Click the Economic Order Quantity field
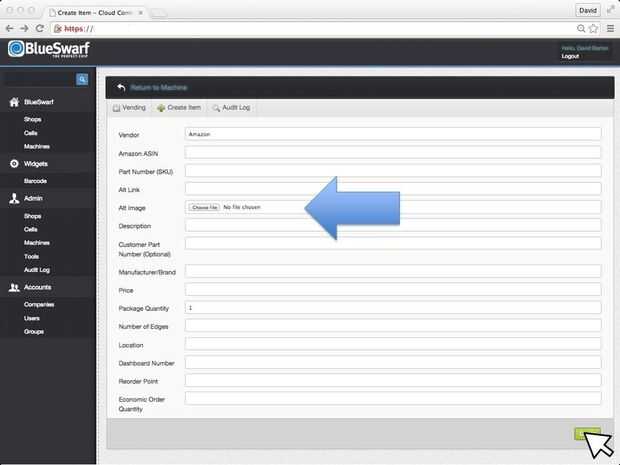 (x=393, y=398)
